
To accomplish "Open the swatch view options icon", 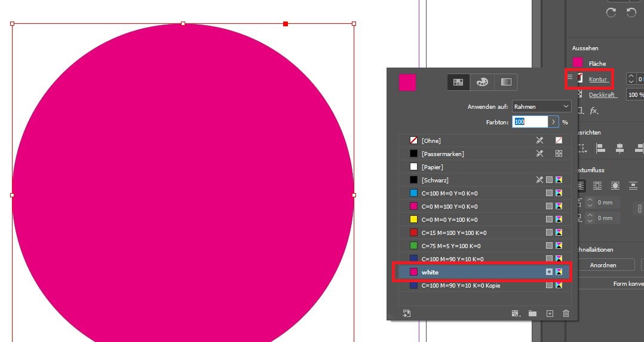I will pyautogui.click(x=516, y=313).
